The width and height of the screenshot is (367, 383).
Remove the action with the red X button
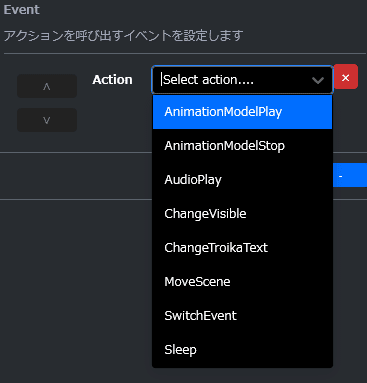point(346,77)
